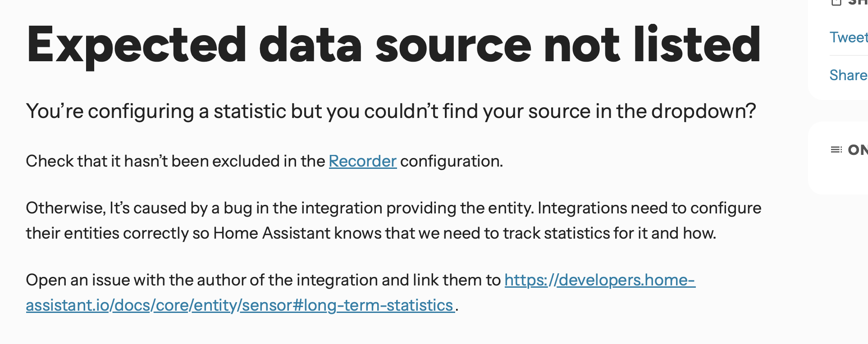Image resolution: width=868 pixels, height=344 pixels.
Task: Click the Tweet link in the sidebar
Action: (x=848, y=37)
